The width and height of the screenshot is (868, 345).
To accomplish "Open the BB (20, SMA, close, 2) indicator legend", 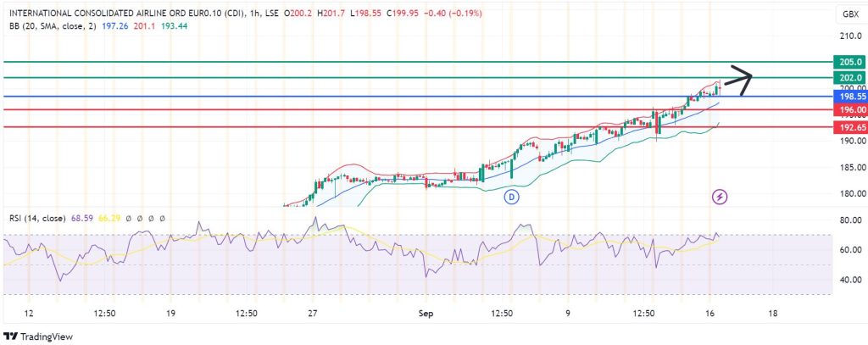I will point(52,25).
